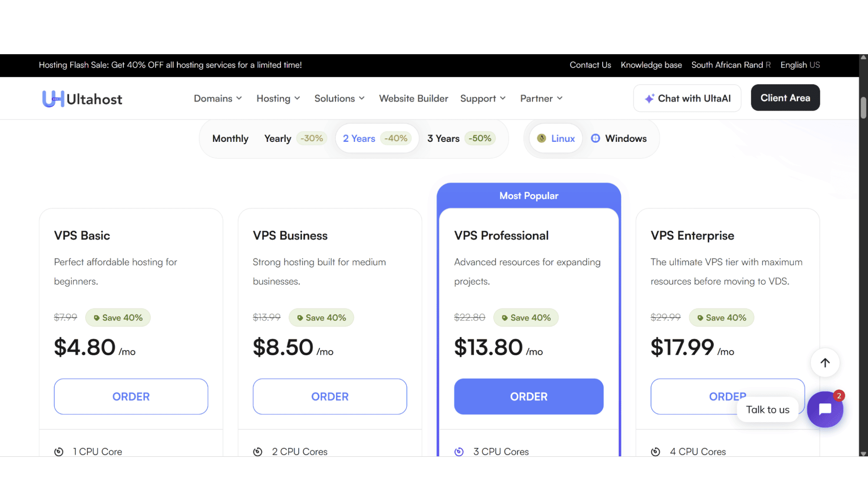868x488 pixels.
Task: Open the Support menu
Action: [x=483, y=98]
